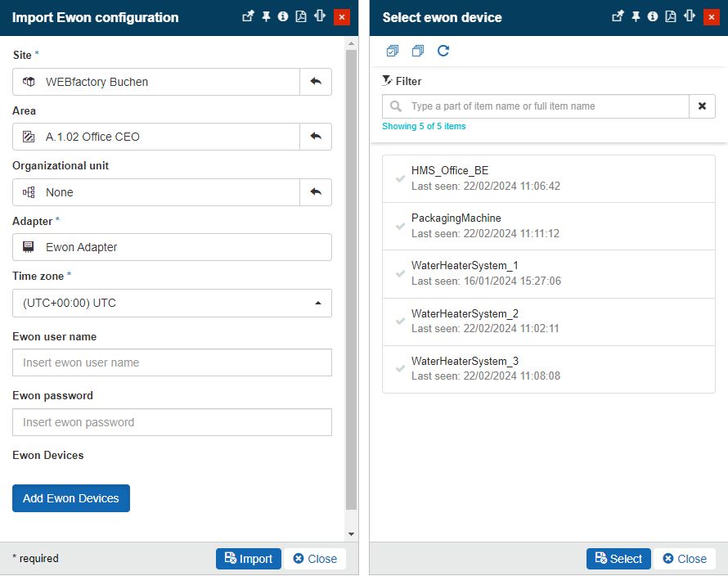
Task: Reset the Area field with arrow button
Action: tap(316, 137)
